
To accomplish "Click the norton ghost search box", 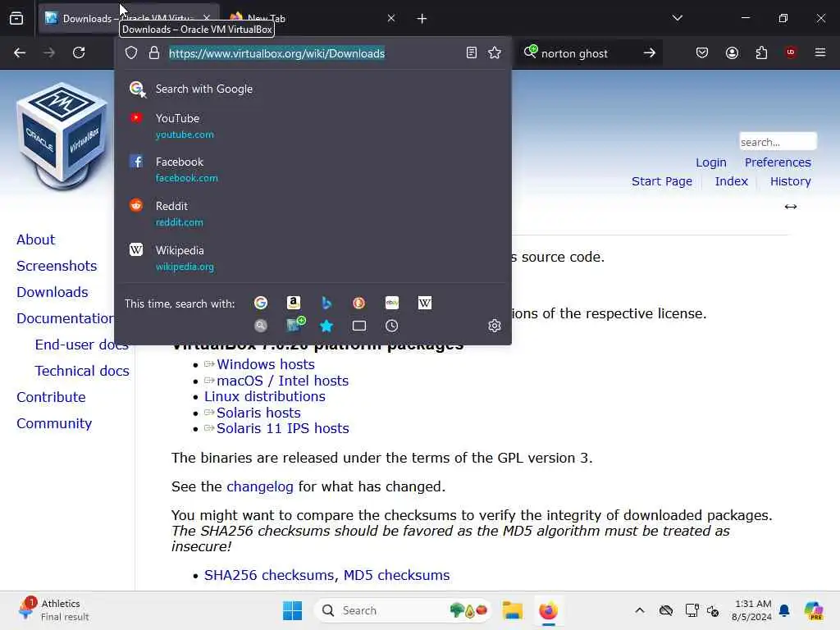I will pyautogui.click(x=588, y=53).
